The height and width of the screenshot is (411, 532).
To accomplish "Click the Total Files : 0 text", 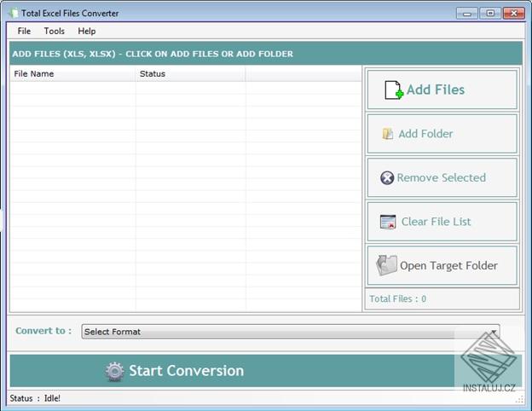I will [397, 298].
